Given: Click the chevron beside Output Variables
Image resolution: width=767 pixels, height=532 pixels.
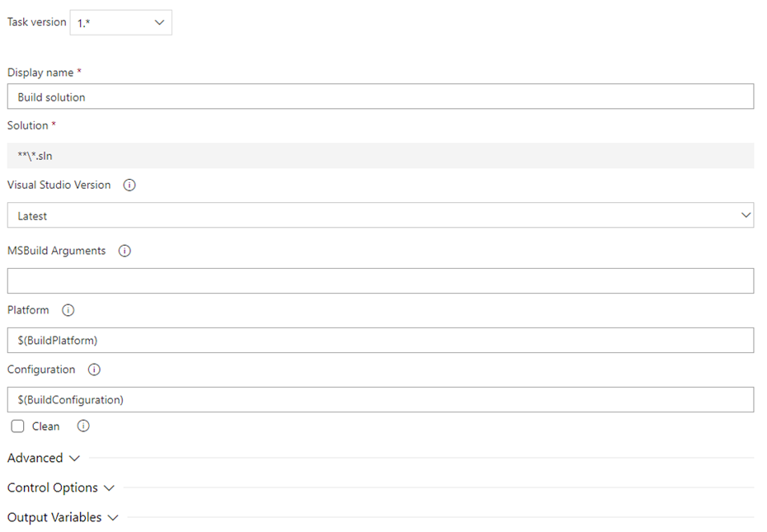Looking at the screenshot, I should tap(114, 518).
